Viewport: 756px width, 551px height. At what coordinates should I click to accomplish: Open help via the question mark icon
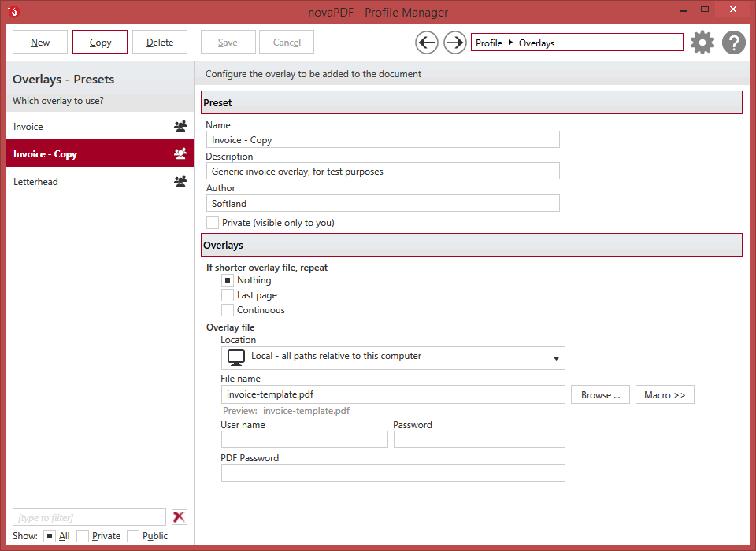(x=734, y=43)
